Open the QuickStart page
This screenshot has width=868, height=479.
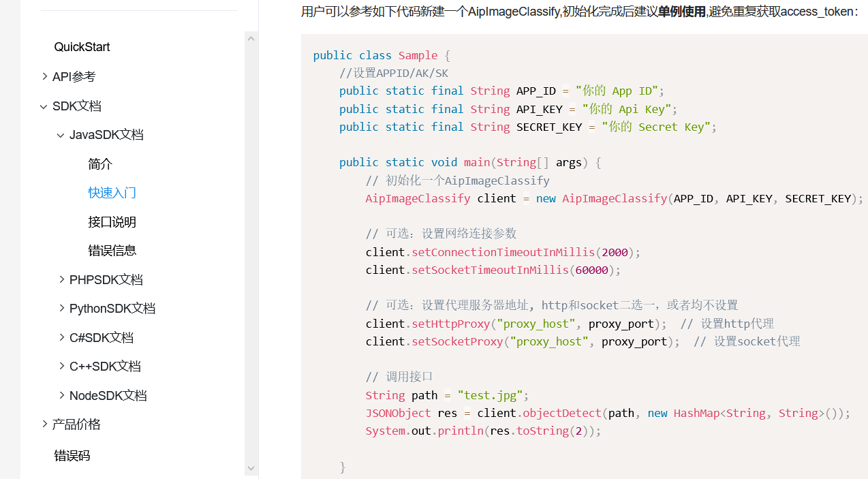[x=82, y=47]
